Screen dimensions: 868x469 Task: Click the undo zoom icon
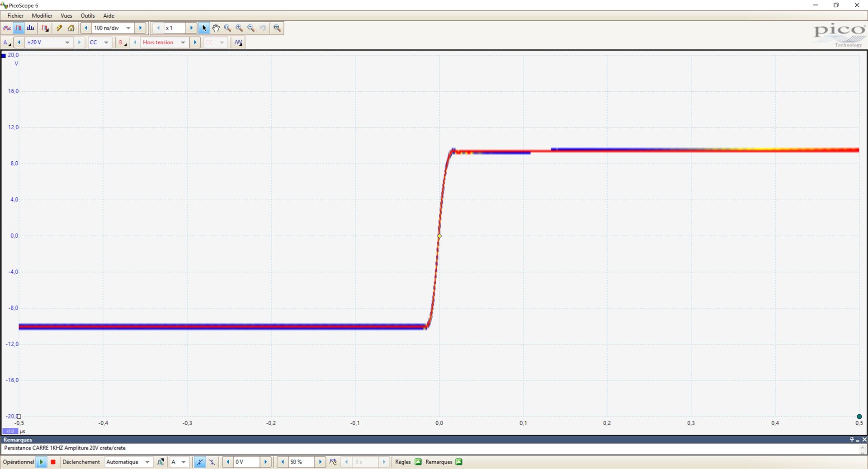pos(263,28)
